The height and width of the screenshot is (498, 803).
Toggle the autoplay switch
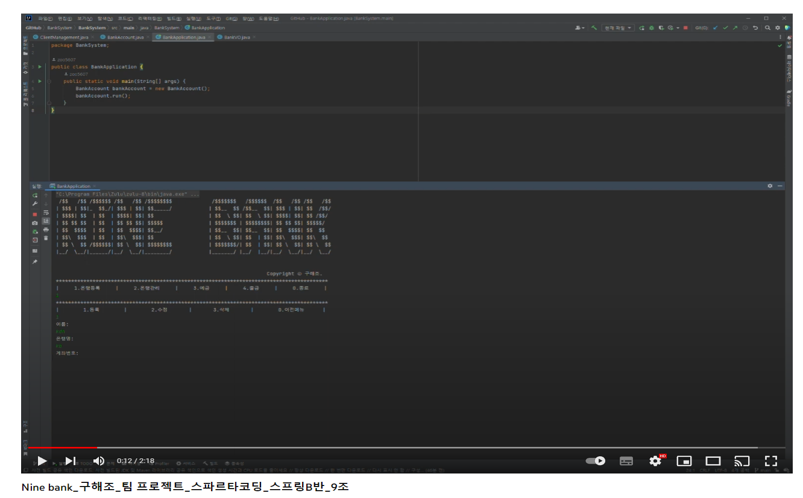click(596, 461)
